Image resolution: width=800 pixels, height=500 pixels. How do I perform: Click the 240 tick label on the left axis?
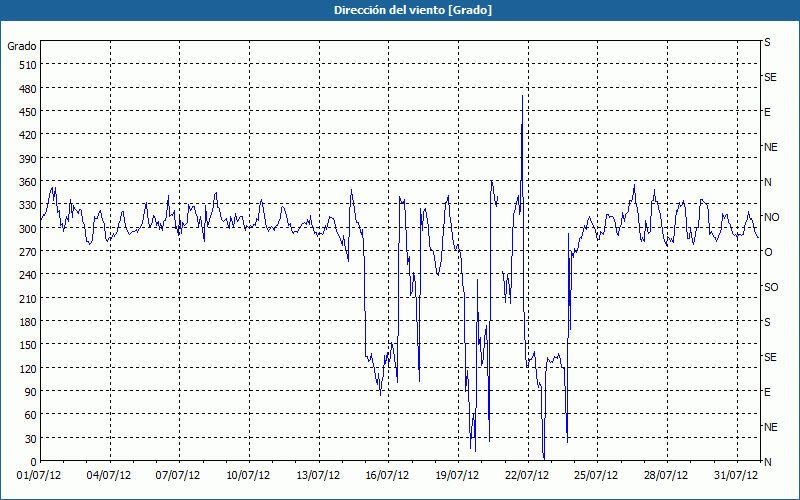point(28,276)
